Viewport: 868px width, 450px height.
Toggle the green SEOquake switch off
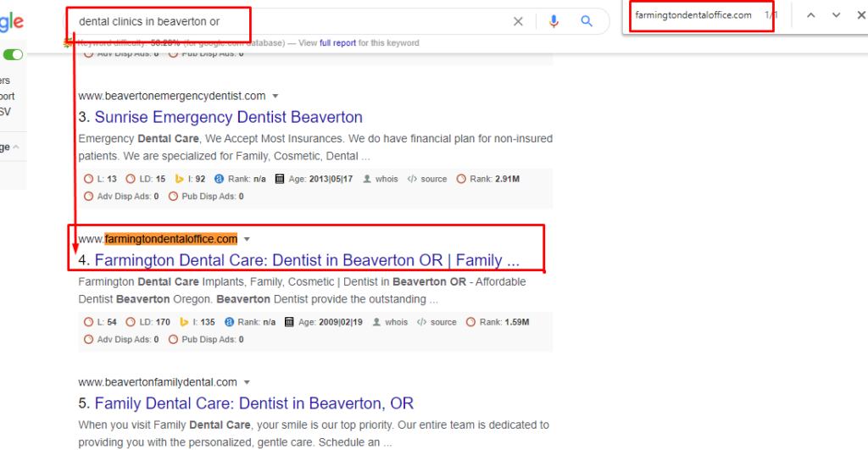click(13, 55)
